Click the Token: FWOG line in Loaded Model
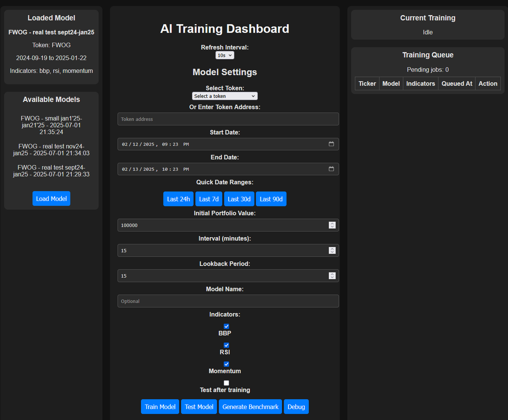The width and height of the screenshot is (508, 420). (51, 45)
